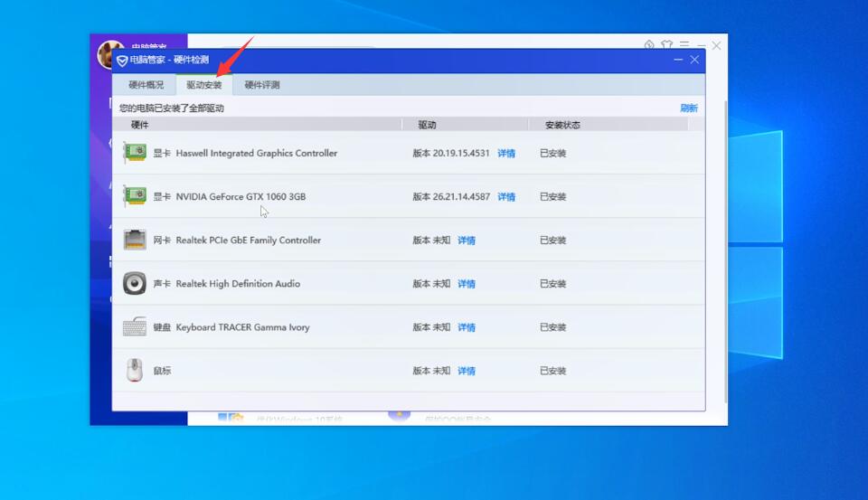Open 详情 for NVIDIA GeForce GTX 1060
This screenshot has width=868, height=500.
[506, 196]
